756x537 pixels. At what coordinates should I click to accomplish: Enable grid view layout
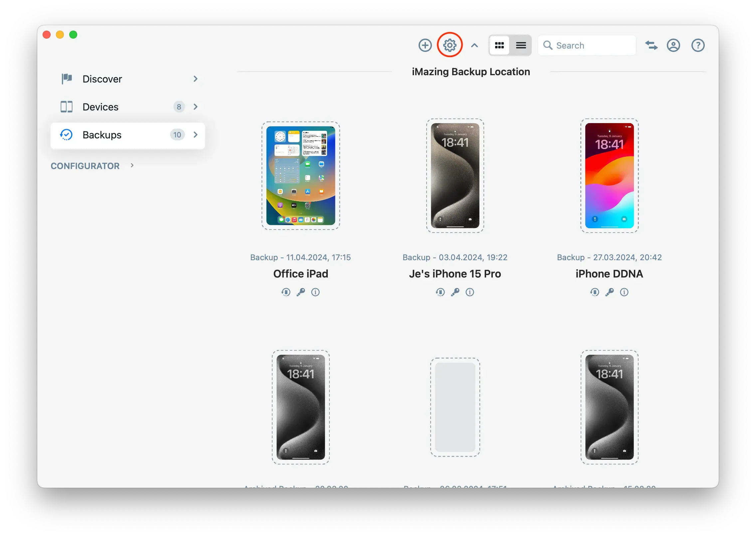(499, 45)
